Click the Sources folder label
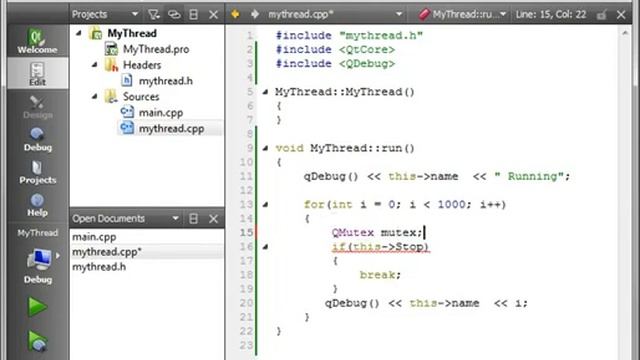 click(141, 97)
